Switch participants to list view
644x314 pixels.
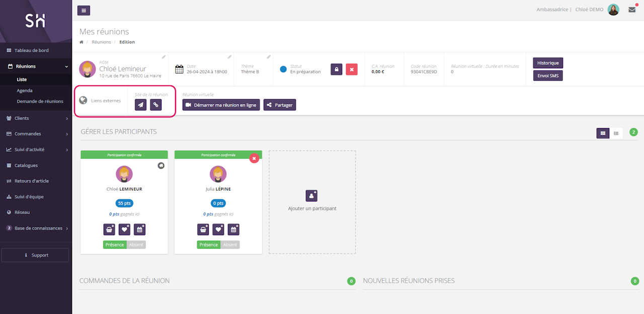(616, 133)
